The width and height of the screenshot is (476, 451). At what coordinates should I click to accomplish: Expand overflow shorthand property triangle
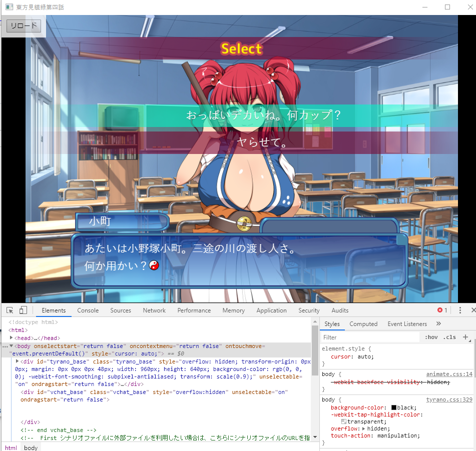pos(364,428)
